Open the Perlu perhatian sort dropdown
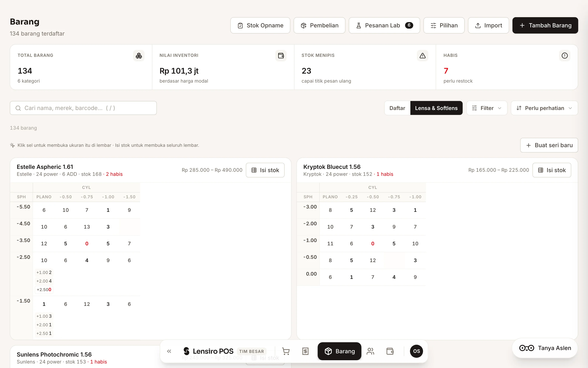Image resolution: width=588 pixels, height=368 pixels. (544, 108)
